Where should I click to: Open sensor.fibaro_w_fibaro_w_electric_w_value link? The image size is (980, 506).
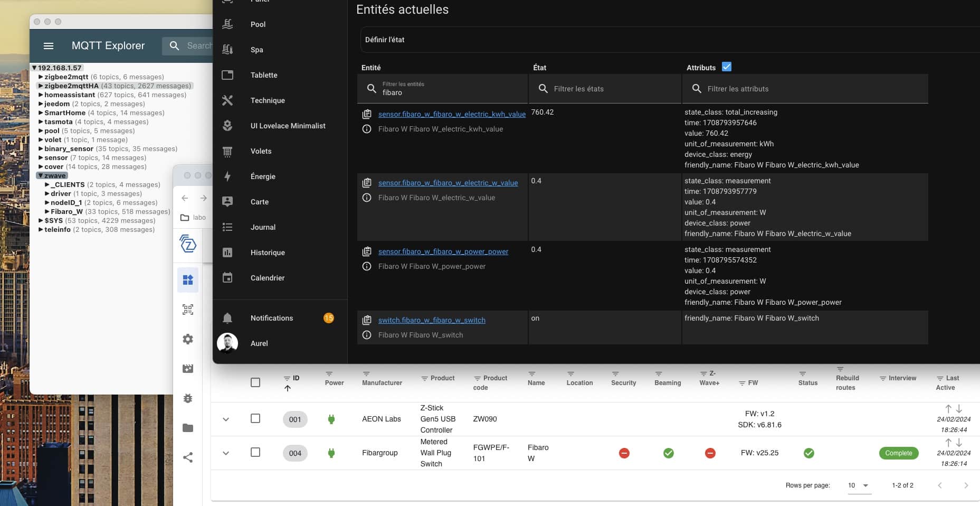pos(448,183)
